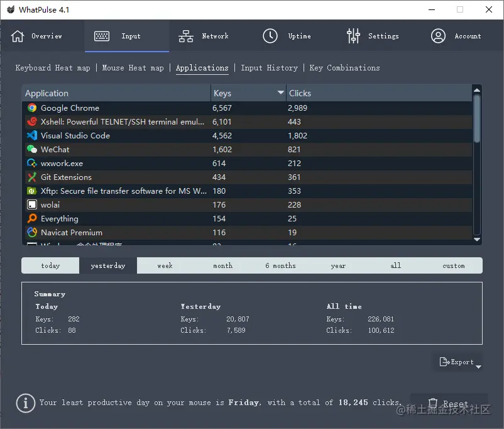This screenshot has height=429, width=504.
Task: Click Xshell keys value 6,101
Action: [x=222, y=121]
